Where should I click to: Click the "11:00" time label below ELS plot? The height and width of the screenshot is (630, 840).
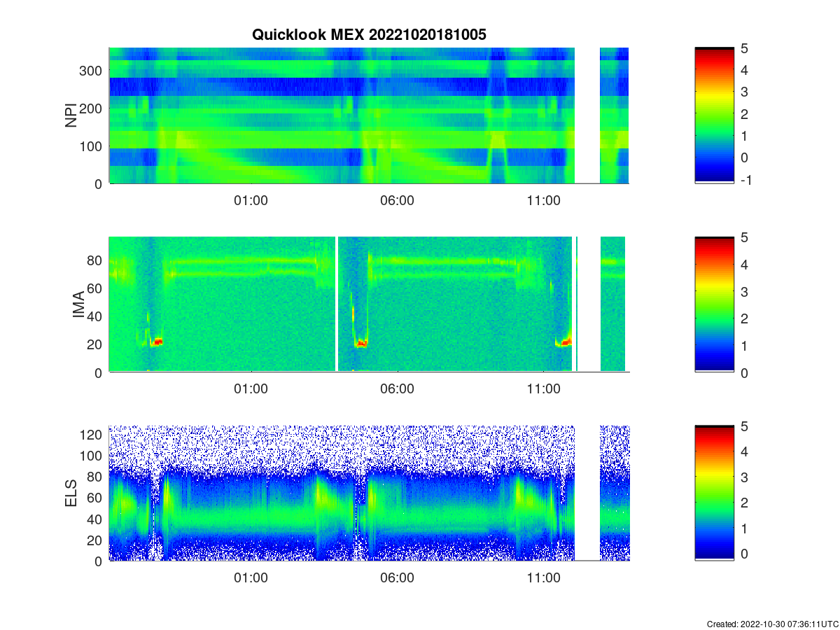tap(543, 578)
